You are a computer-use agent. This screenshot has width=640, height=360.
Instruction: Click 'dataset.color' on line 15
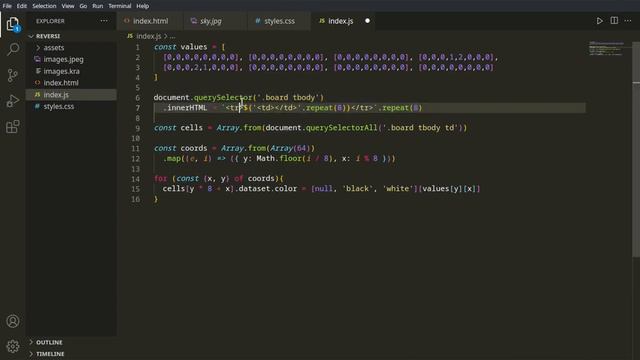267,189
